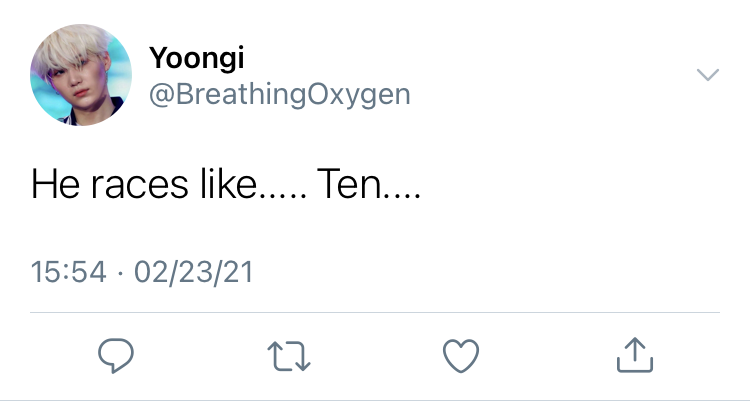Image resolution: width=750 pixels, height=401 pixels.
Task: Retweet the 'He races like' tweet
Action: (289, 356)
